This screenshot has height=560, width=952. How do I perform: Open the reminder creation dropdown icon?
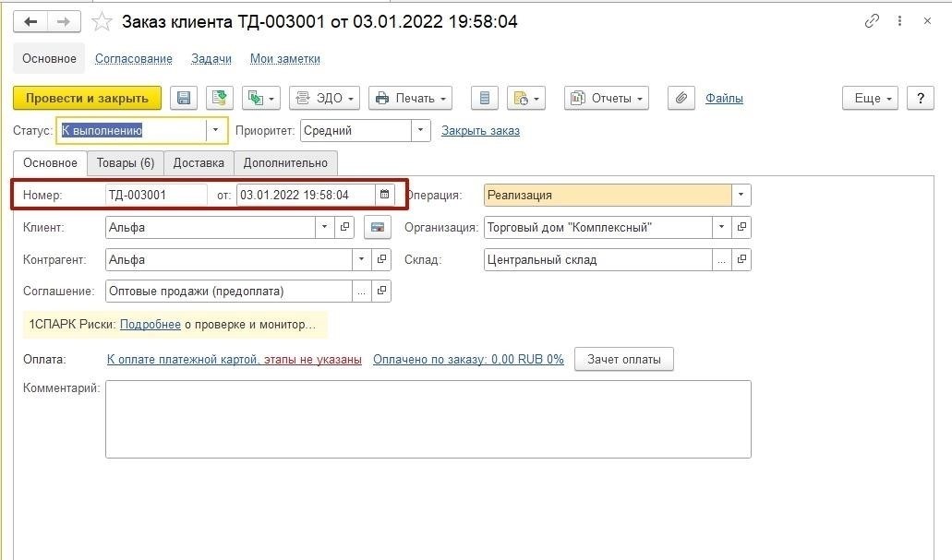526,99
